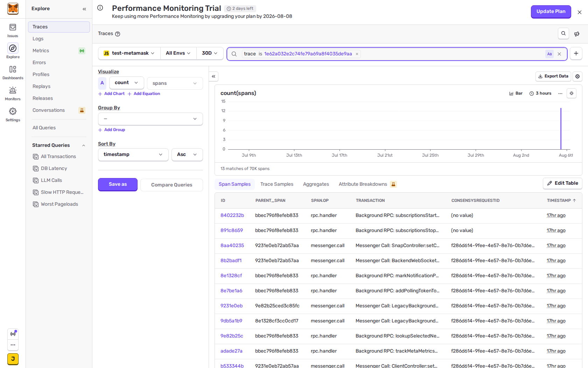Open Dashboards from the sidebar
The height and width of the screenshot is (368, 588).
pos(13,73)
